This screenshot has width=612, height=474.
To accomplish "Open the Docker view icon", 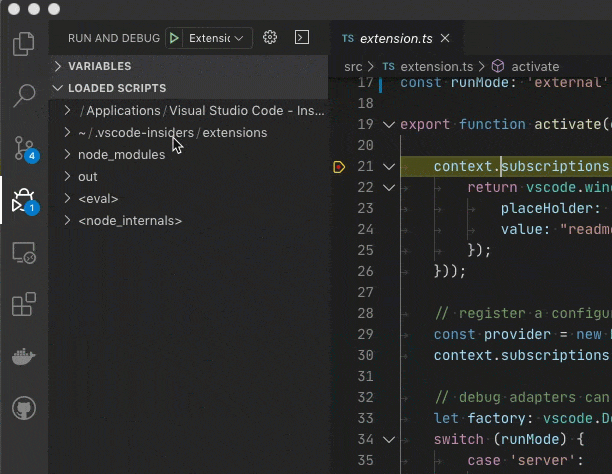I will pyautogui.click(x=23, y=357).
